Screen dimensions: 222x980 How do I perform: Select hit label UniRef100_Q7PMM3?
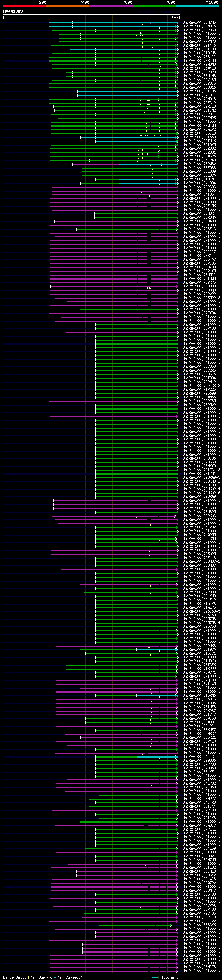click(199, 592)
